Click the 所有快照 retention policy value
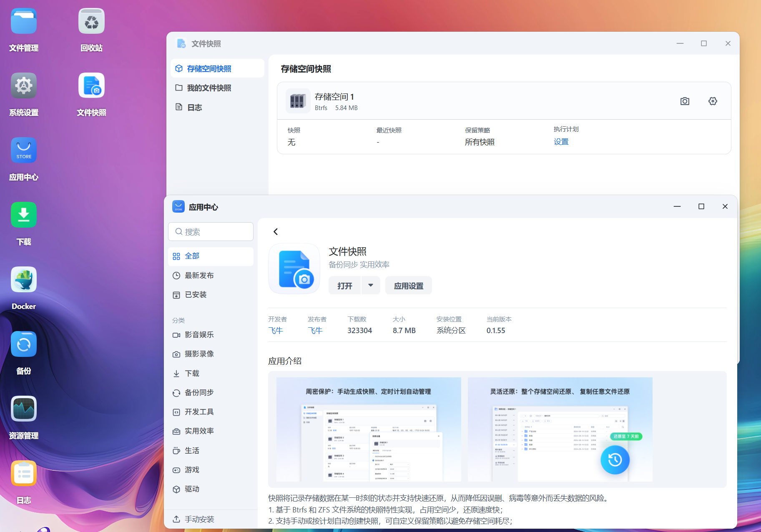This screenshot has width=761, height=532. (x=480, y=142)
